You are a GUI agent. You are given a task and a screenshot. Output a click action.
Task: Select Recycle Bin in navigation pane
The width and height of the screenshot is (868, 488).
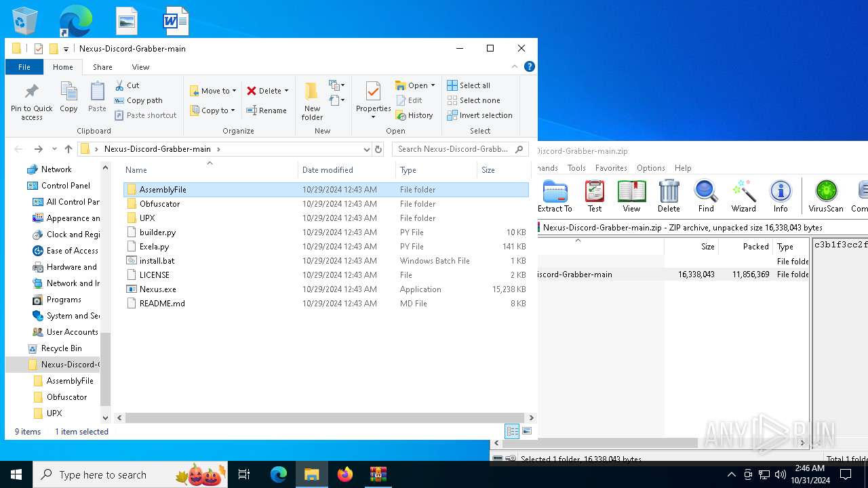point(61,348)
